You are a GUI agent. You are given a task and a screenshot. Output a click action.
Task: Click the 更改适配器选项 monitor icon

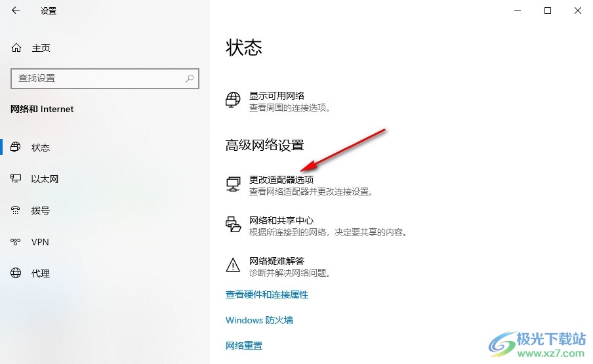[233, 184]
